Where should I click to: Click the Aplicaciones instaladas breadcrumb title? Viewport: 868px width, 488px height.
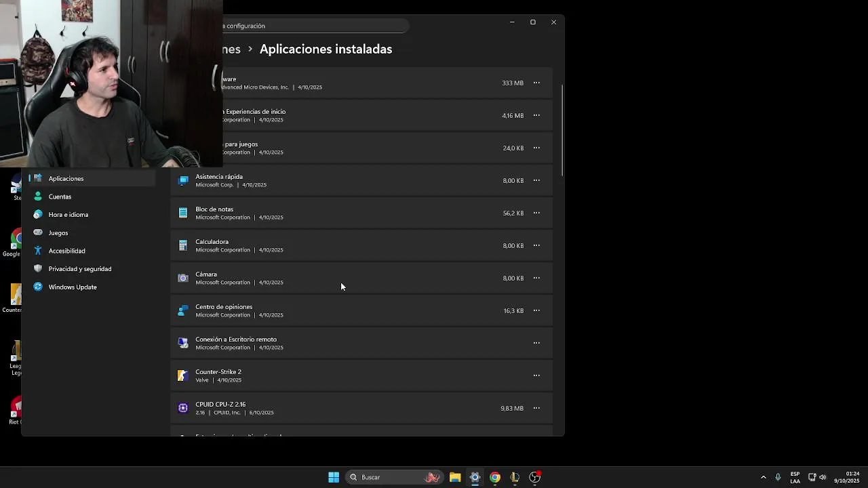coord(325,49)
